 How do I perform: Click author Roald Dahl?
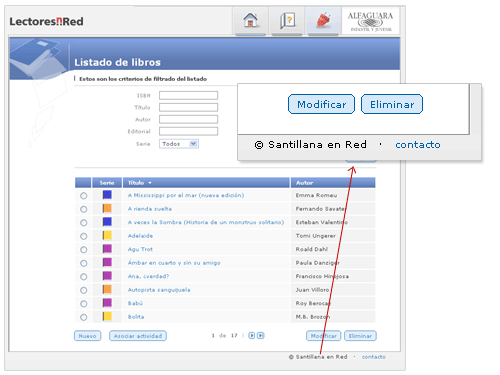(x=312, y=249)
